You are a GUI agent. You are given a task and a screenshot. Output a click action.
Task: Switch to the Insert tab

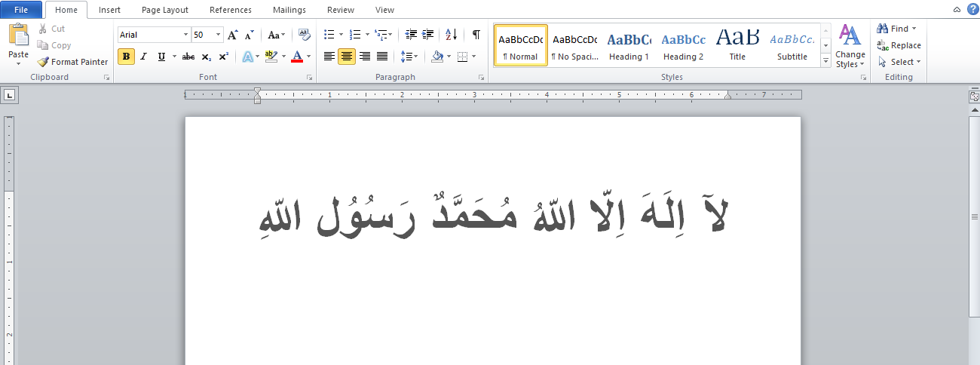point(109,10)
